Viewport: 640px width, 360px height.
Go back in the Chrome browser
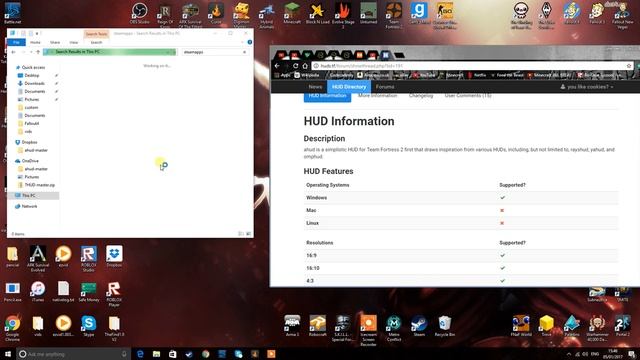click(277, 66)
